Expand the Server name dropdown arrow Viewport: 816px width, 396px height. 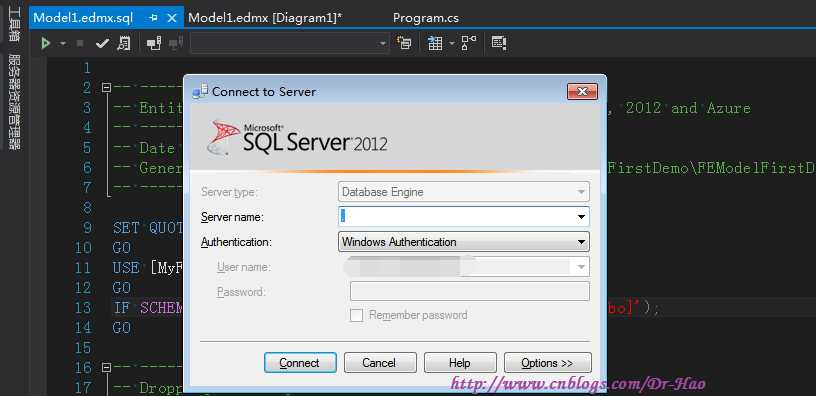(x=581, y=216)
